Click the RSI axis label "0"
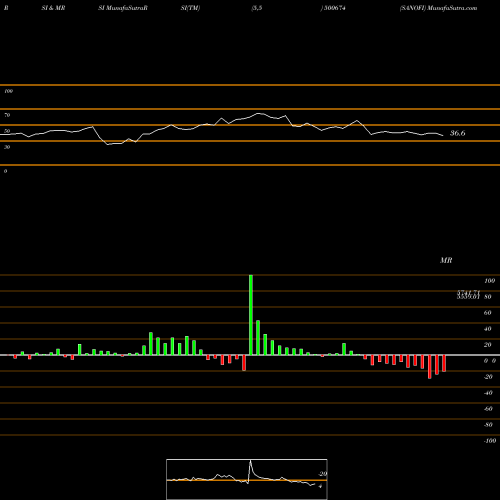 (x=5, y=171)
